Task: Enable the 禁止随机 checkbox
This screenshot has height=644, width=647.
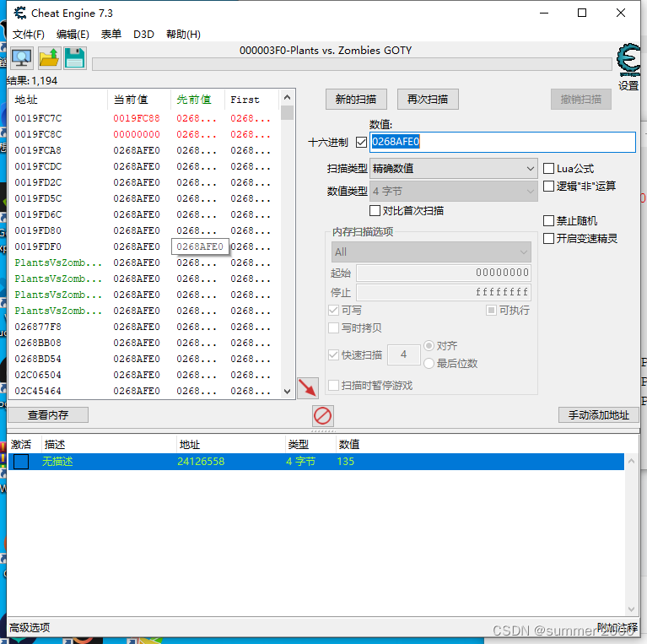Action: pos(548,221)
